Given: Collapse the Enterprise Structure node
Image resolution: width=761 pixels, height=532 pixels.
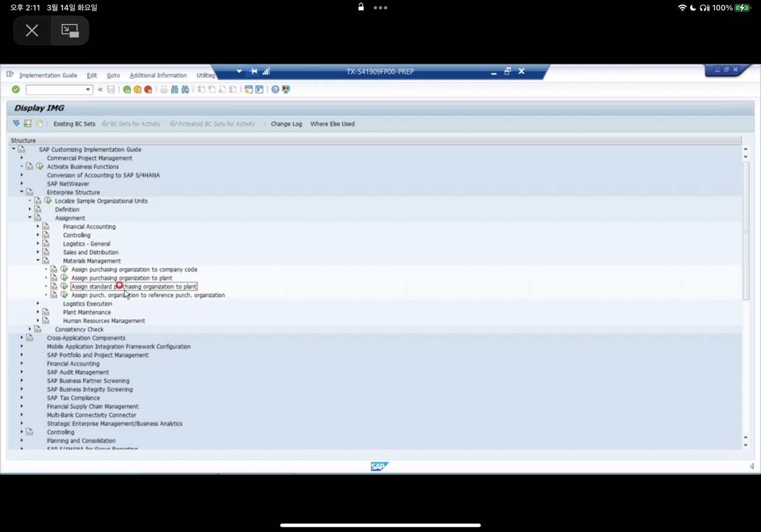Looking at the screenshot, I should (22, 192).
